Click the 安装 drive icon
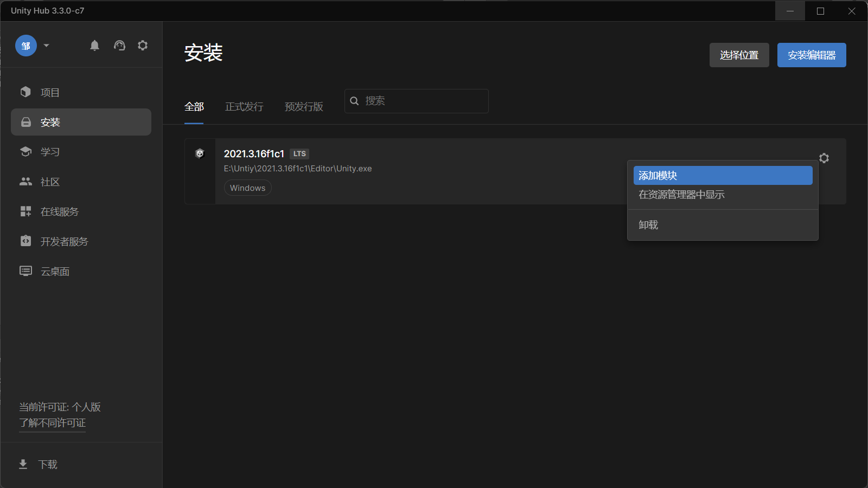The image size is (868, 488). [x=25, y=122]
